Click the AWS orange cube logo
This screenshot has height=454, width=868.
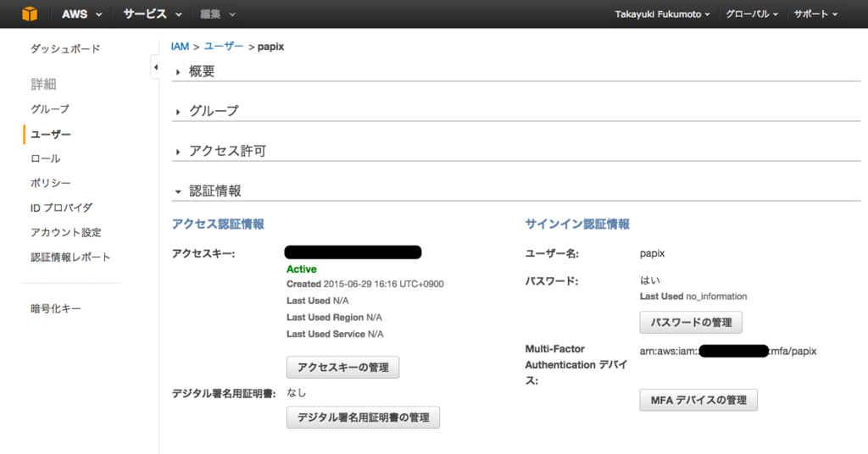[30, 14]
